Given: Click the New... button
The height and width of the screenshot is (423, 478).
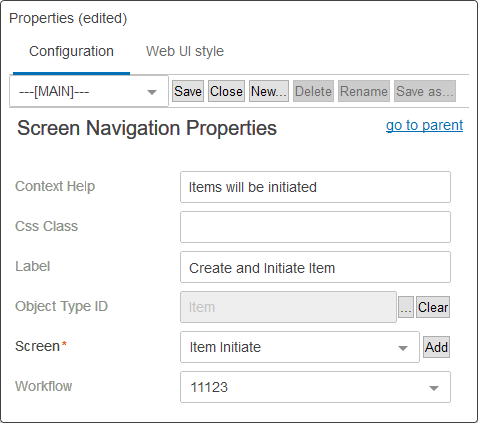Looking at the screenshot, I should pyautogui.click(x=269, y=91).
